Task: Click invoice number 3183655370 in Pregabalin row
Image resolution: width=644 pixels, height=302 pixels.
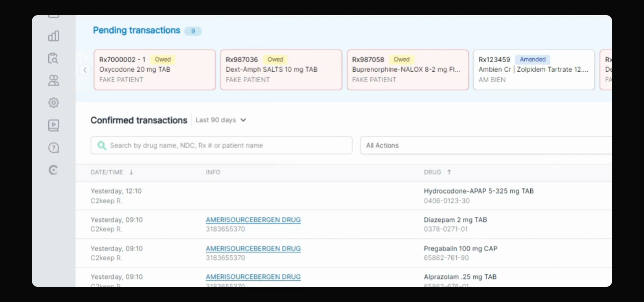Action: point(225,258)
